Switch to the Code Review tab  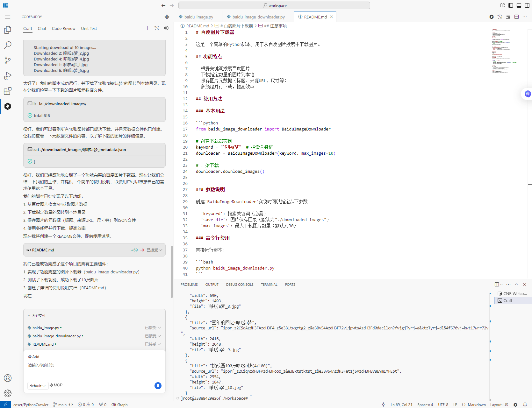point(64,28)
